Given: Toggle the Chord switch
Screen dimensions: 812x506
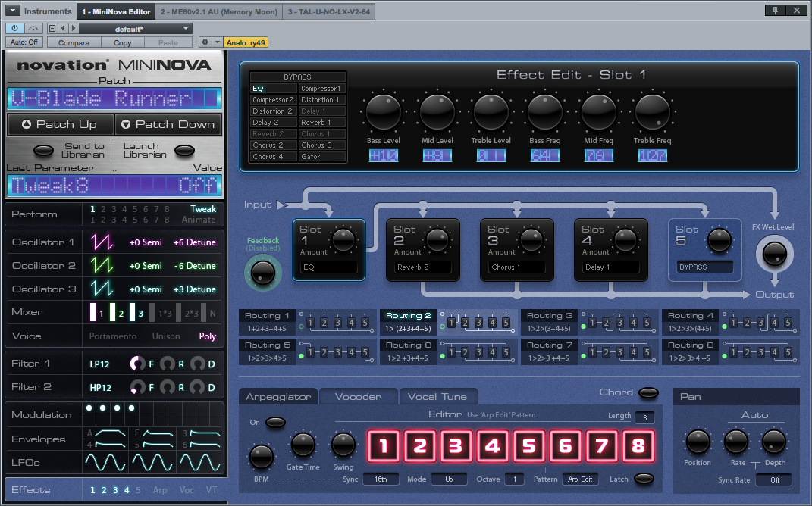Looking at the screenshot, I should point(648,392).
